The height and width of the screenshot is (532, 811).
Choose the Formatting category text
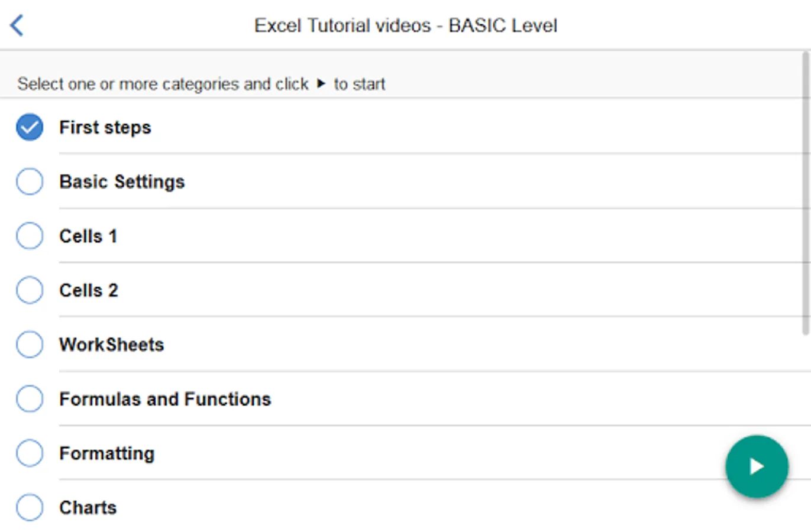pos(107,453)
